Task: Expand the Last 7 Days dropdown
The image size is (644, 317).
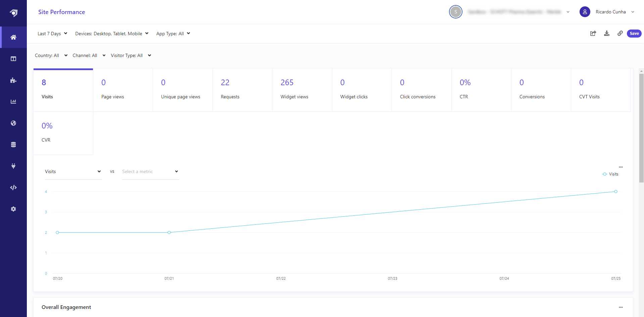Action: click(x=52, y=34)
